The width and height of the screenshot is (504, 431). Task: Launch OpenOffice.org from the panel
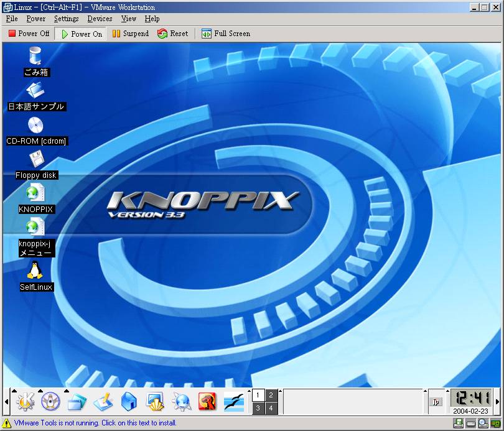(x=234, y=401)
